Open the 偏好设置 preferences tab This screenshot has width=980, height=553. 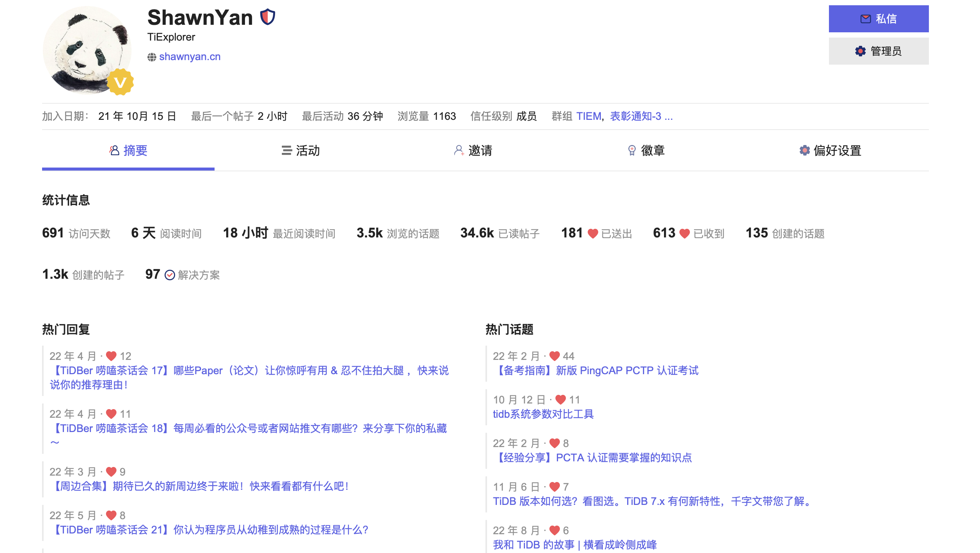[x=830, y=151]
